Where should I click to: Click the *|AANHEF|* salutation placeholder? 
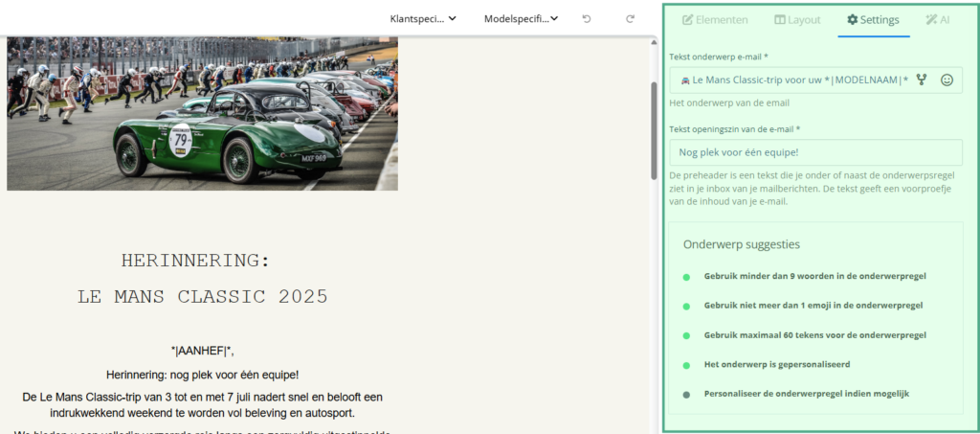pyautogui.click(x=202, y=352)
